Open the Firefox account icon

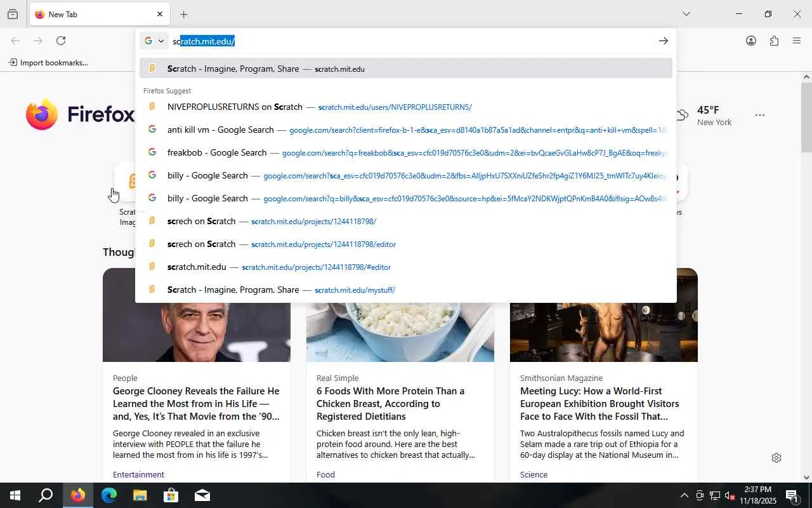tap(751, 41)
